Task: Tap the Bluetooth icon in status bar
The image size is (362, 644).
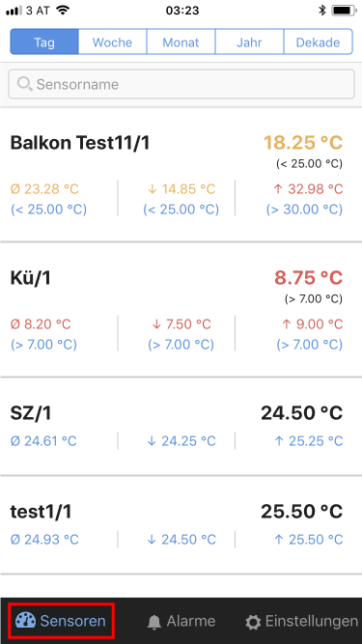Action: tap(322, 11)
